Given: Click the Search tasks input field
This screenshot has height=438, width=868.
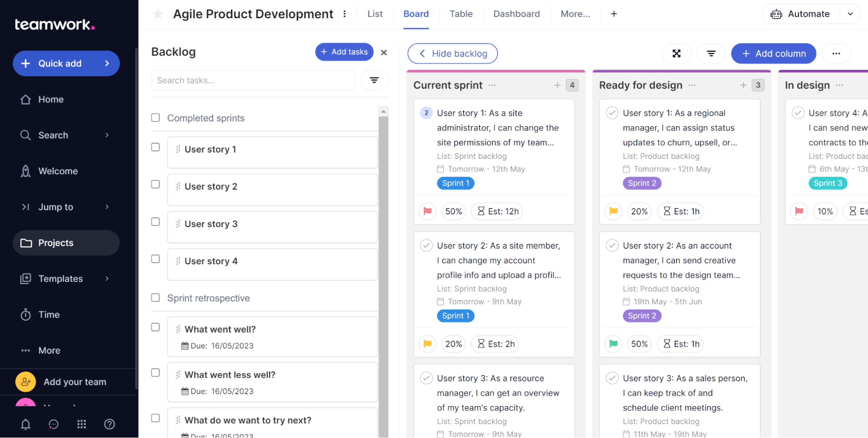Looking at the screenshot, I should pos(252,80).
